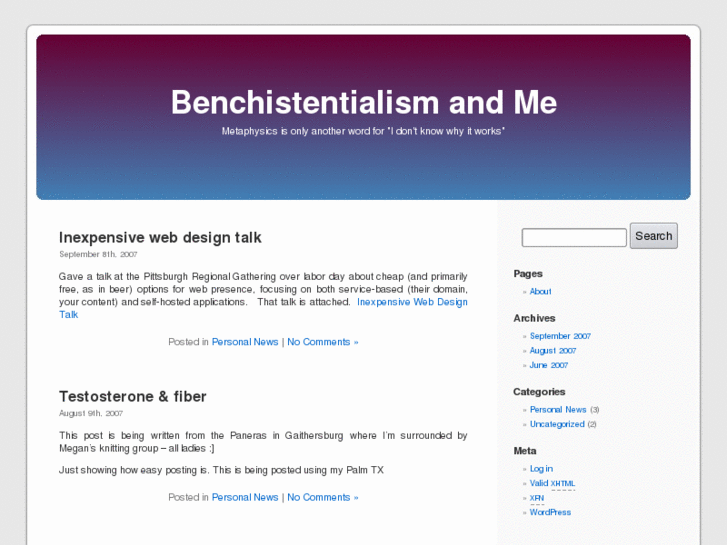Open the 'Testosterone & fiber' post title
Image resolution: width=727 pixels, height=545 pixels.
[133, 397]
